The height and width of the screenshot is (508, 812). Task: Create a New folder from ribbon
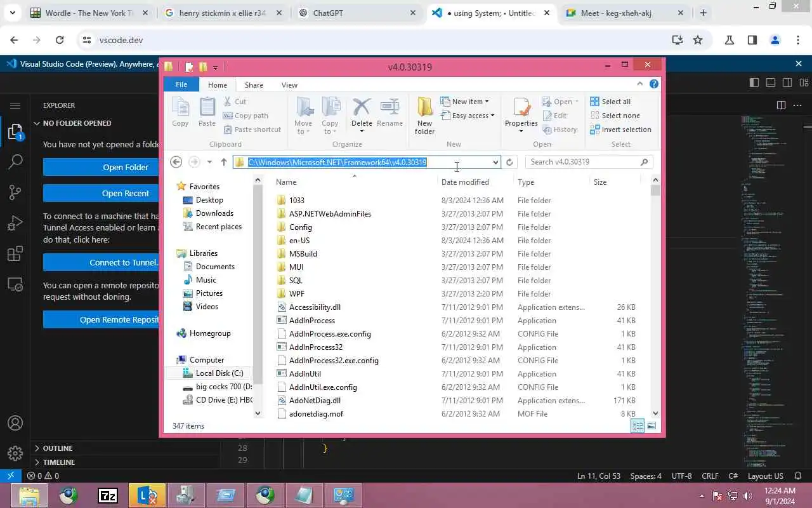click(424, 116)
